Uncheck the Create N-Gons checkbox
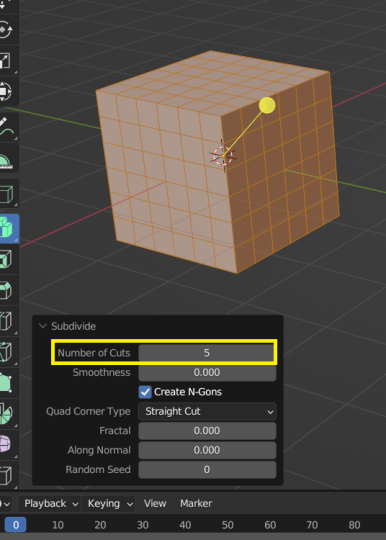Screen dimensions: 386x540 [145, 392]
